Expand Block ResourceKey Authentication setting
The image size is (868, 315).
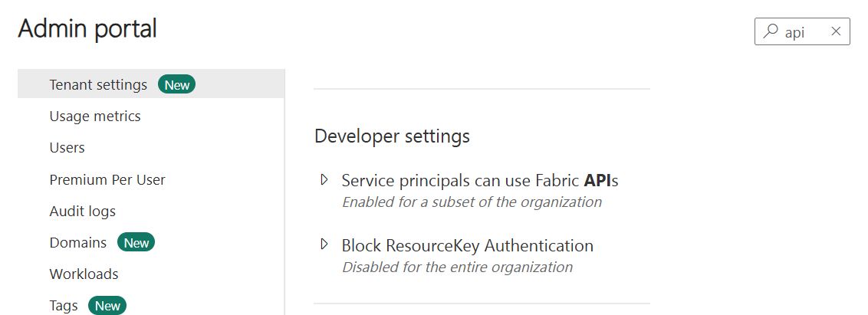point(324,244)
